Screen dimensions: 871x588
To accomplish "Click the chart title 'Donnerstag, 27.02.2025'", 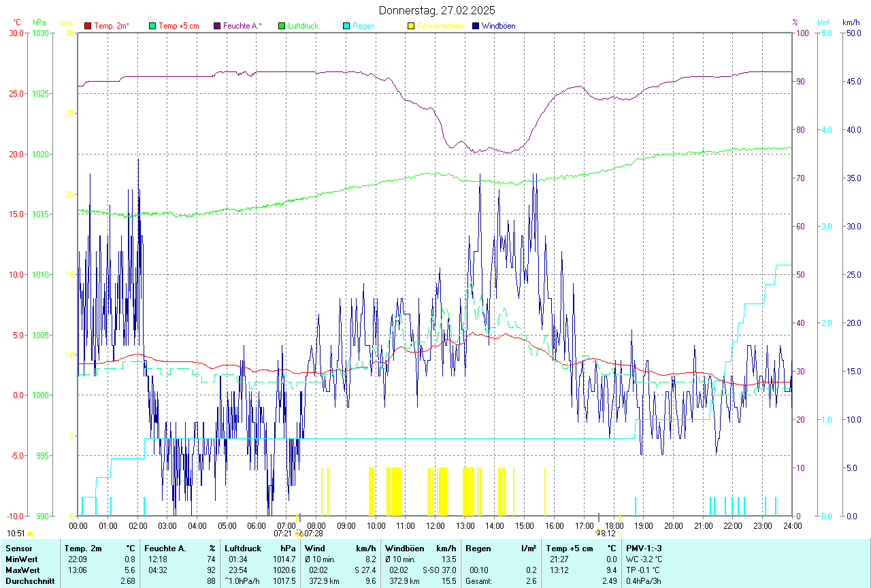I will click(x=437, y=10).
